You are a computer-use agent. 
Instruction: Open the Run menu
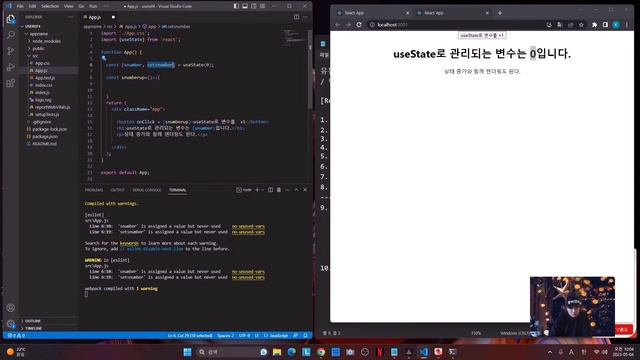click(x=93, y=6)
